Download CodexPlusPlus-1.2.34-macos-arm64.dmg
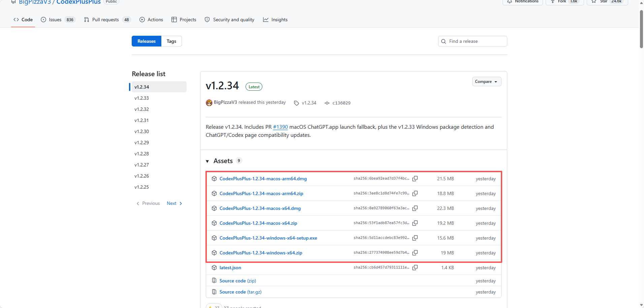Screen dimensions: 644x308 pos(263,179)
